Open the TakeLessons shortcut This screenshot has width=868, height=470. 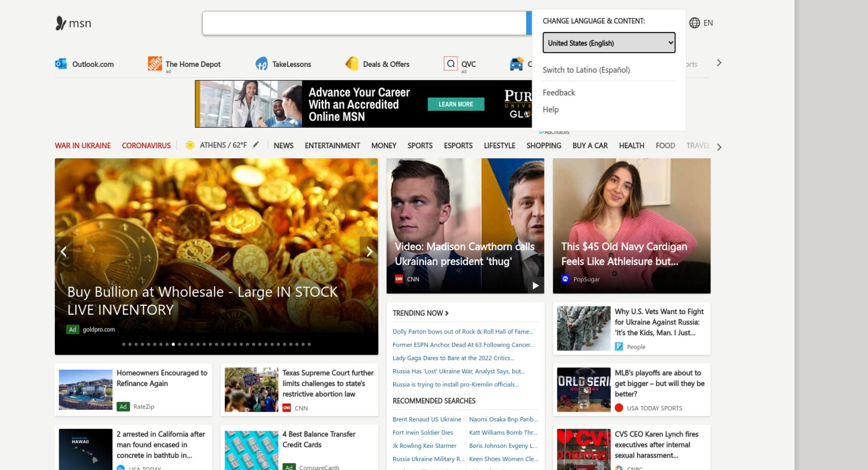[x=283, y=64]
